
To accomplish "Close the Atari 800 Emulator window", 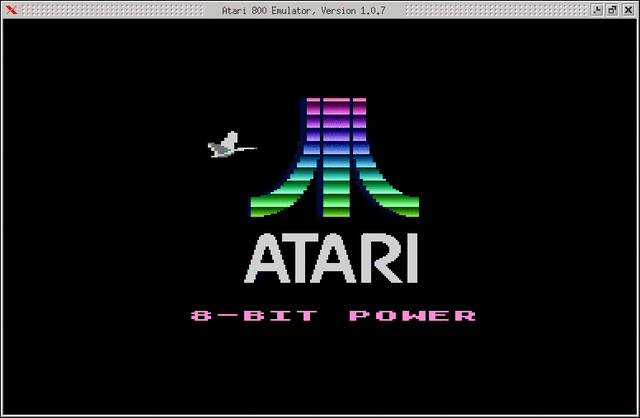I will pyautogui.click(x=628, y=10).
